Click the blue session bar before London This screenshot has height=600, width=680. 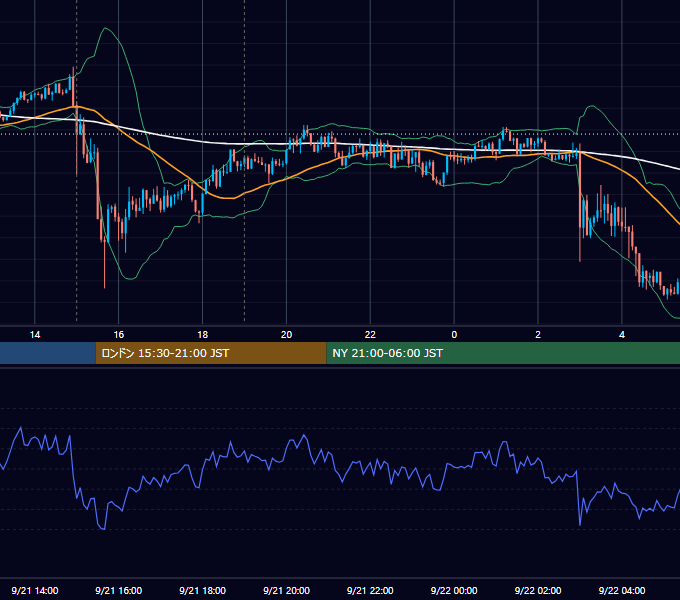(48, 353)
